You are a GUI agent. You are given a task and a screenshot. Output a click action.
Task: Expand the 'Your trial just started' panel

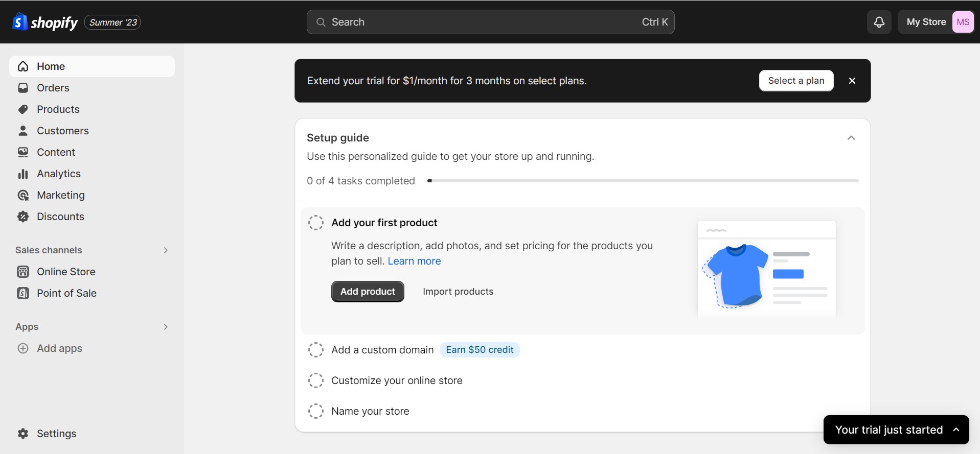[x=896, y=430]
